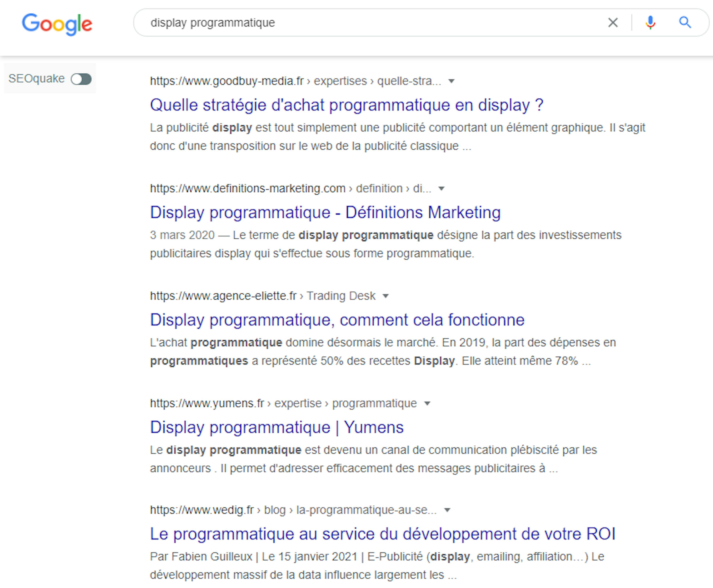The width and height of the screenshot is (713, 588).
Task: Clear the search query with the X icon
Action: coord(613,22)
